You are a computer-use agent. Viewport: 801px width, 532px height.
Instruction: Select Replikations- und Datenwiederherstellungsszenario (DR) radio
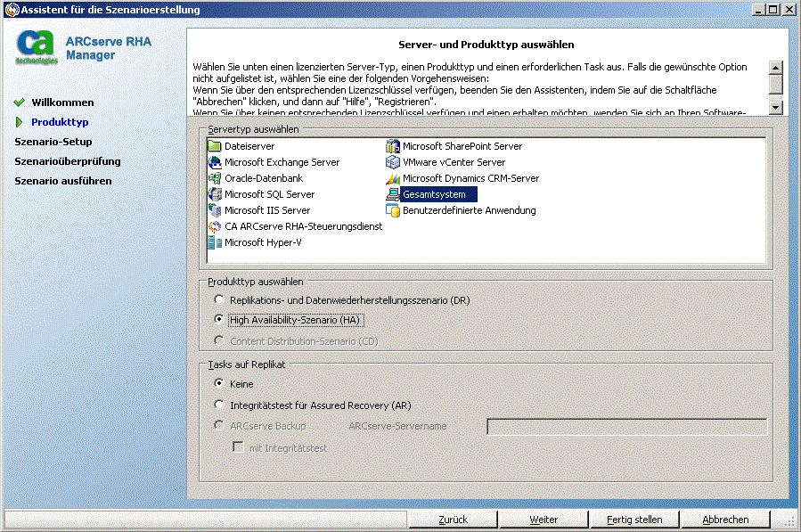click(x=219, y=299)
